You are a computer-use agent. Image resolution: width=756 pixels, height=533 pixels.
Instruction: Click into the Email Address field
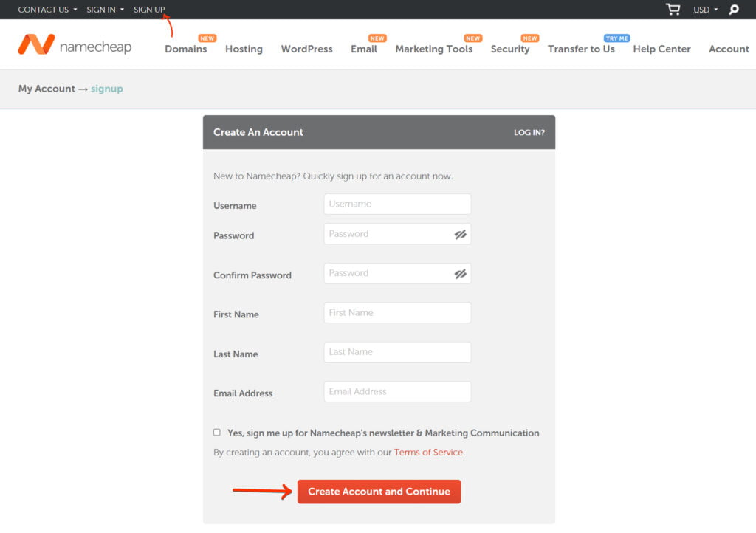[397, 392]
